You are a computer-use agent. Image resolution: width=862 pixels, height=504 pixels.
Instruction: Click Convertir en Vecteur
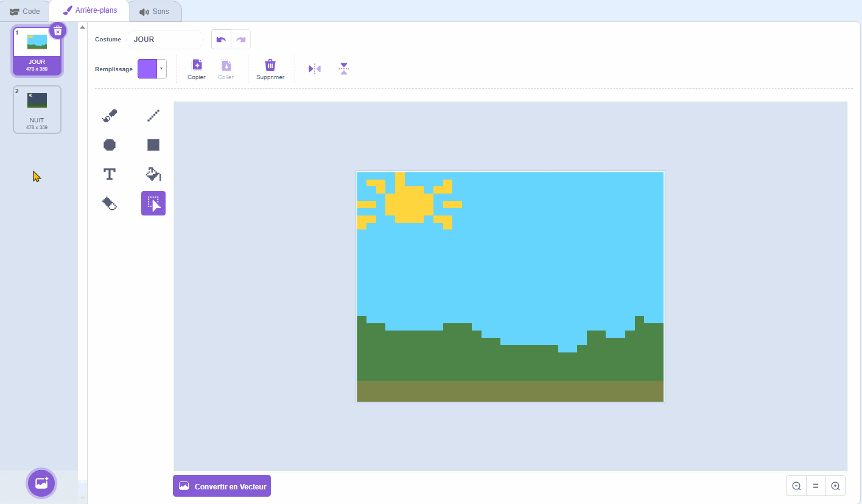pyautogui.click(x=222, y=486)
